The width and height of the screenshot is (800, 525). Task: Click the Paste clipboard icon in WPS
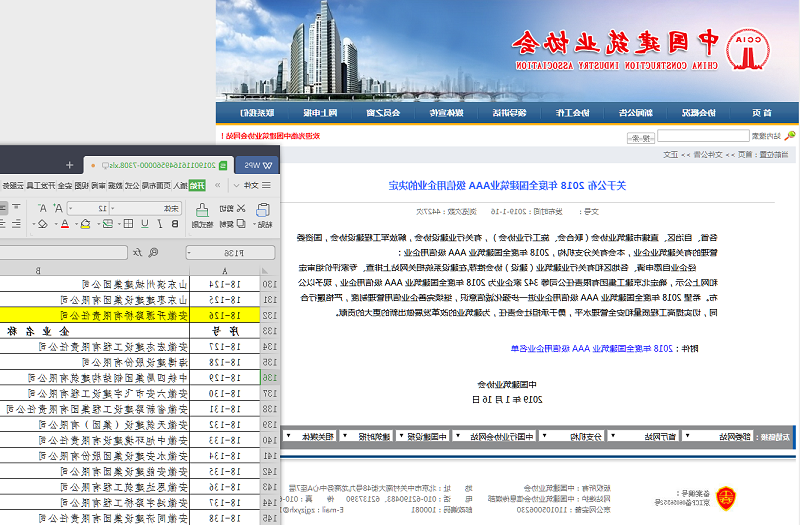263,210
